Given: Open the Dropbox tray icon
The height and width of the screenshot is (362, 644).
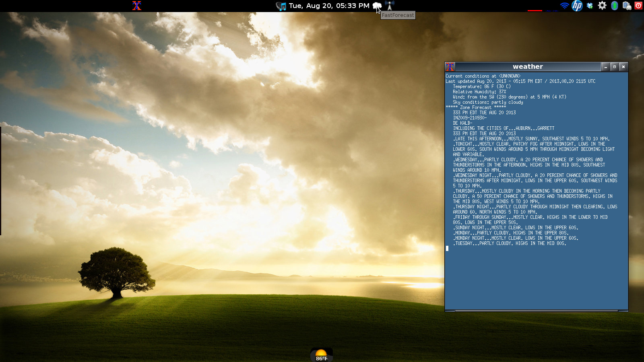Looking at the screenshot, I should [x=588, y=5].
